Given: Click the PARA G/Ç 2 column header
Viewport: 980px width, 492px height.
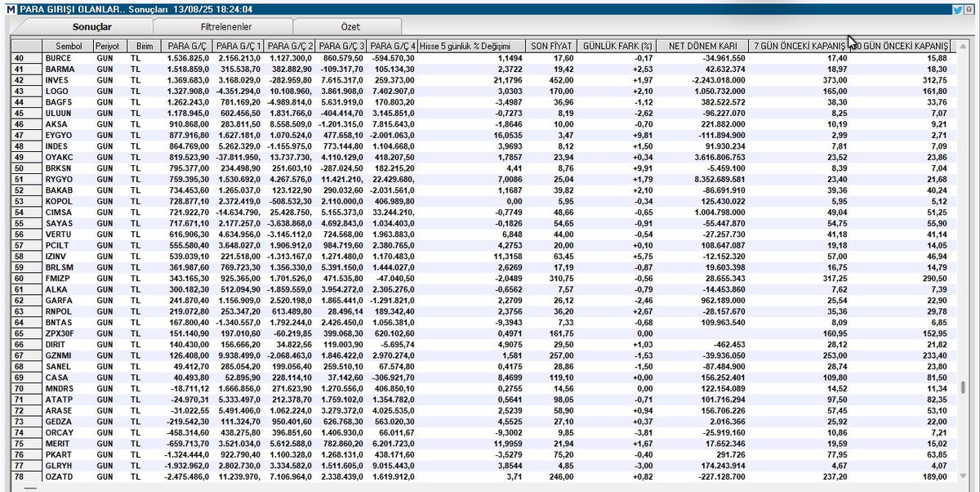Looking at the screenshot, I should pos(289,46).
